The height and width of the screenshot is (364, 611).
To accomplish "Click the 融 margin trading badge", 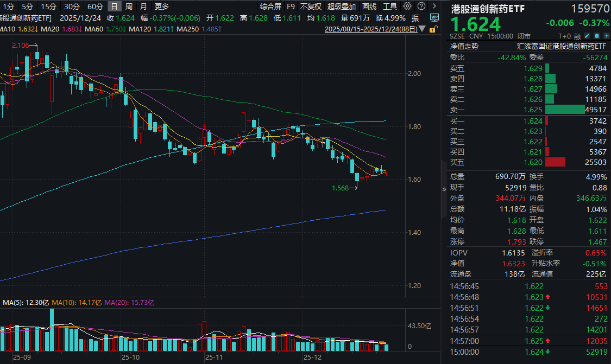I will 577,36.
